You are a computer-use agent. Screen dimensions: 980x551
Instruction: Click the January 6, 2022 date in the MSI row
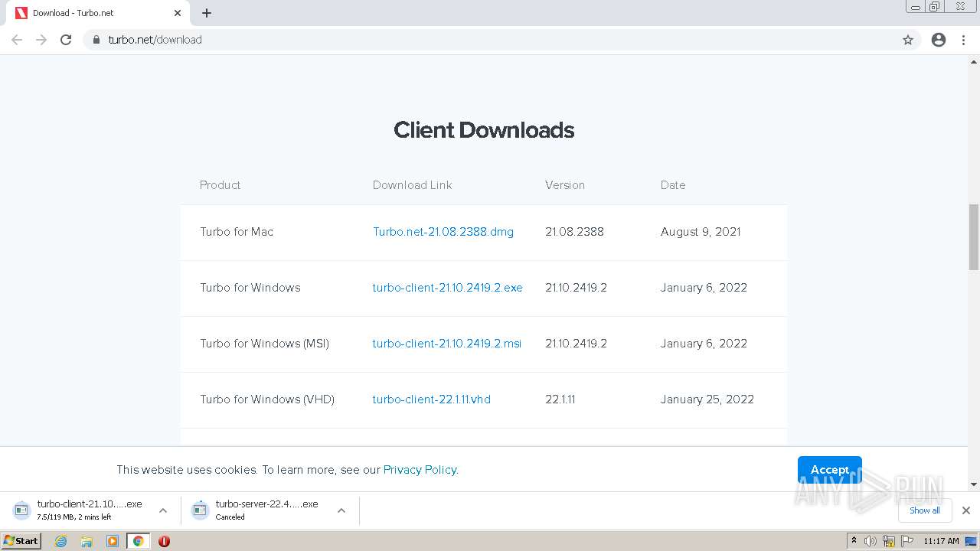(704, 344)
